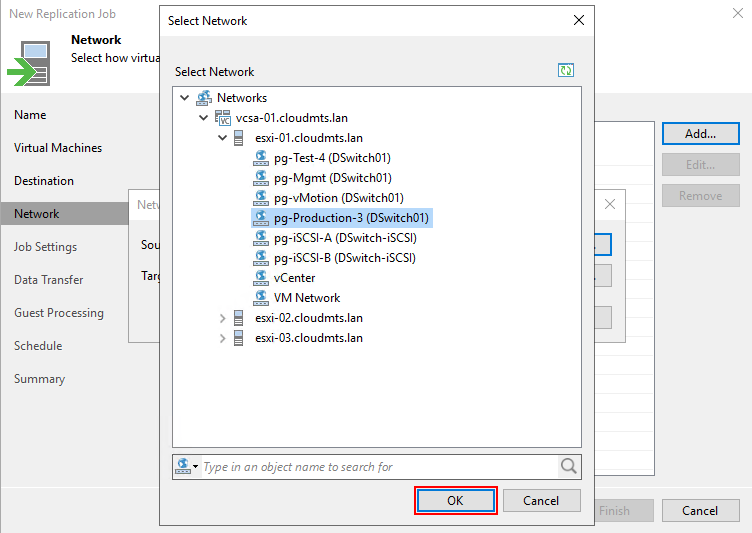Select the vCenter network icon
Screen dimensions: 752x533
pos(260,278)
